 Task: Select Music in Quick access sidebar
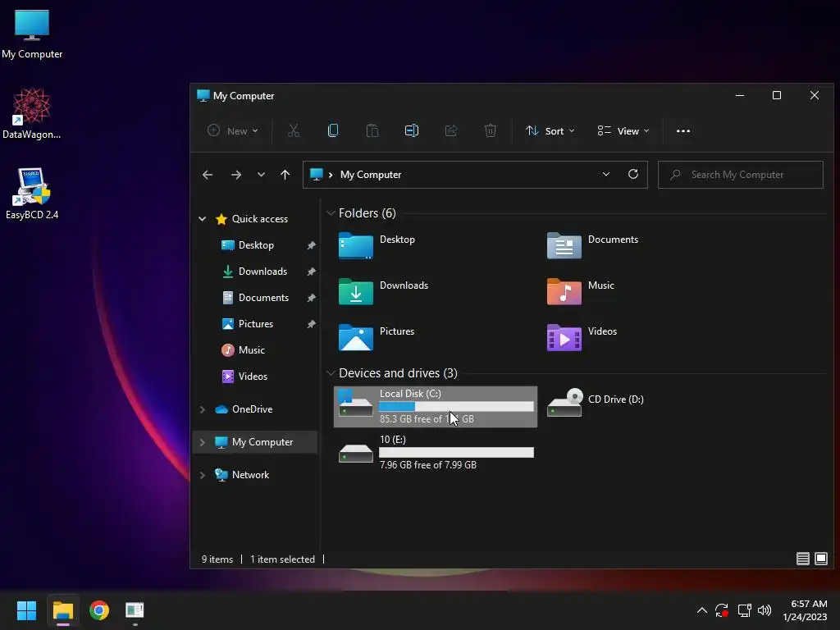point(251,350)
